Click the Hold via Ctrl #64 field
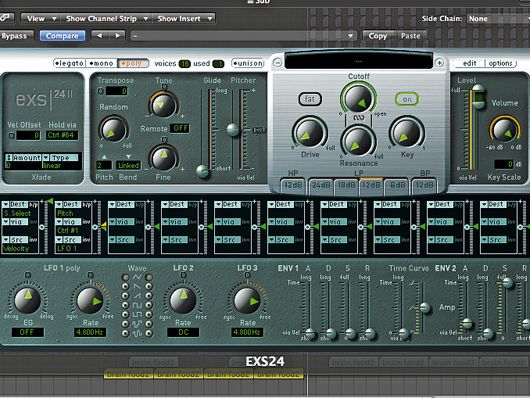 [62, 135]
